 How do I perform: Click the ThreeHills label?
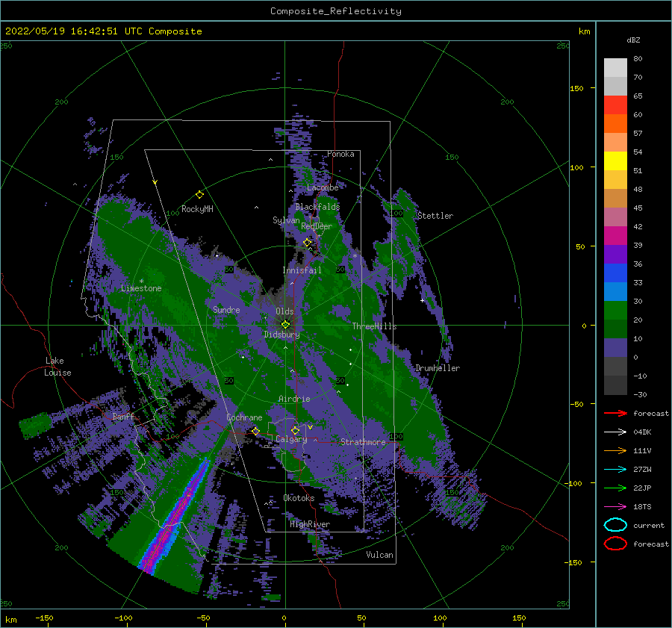(x=375, y=326)
